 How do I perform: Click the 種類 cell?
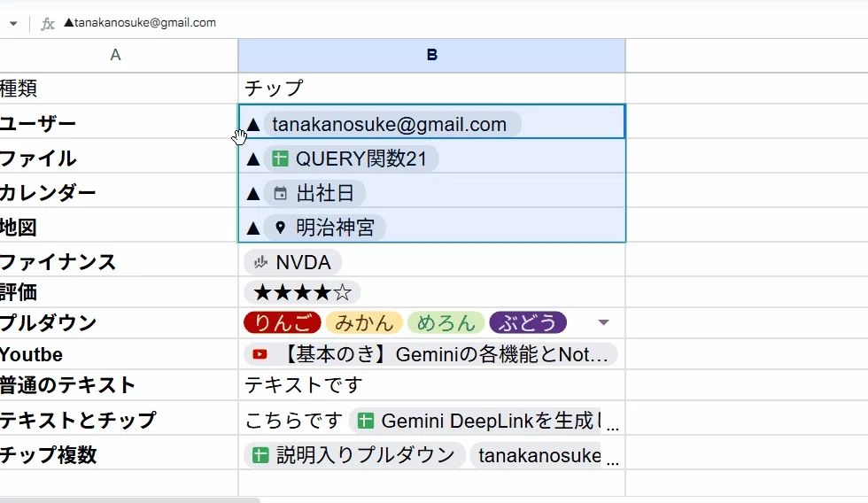[119, 88]
